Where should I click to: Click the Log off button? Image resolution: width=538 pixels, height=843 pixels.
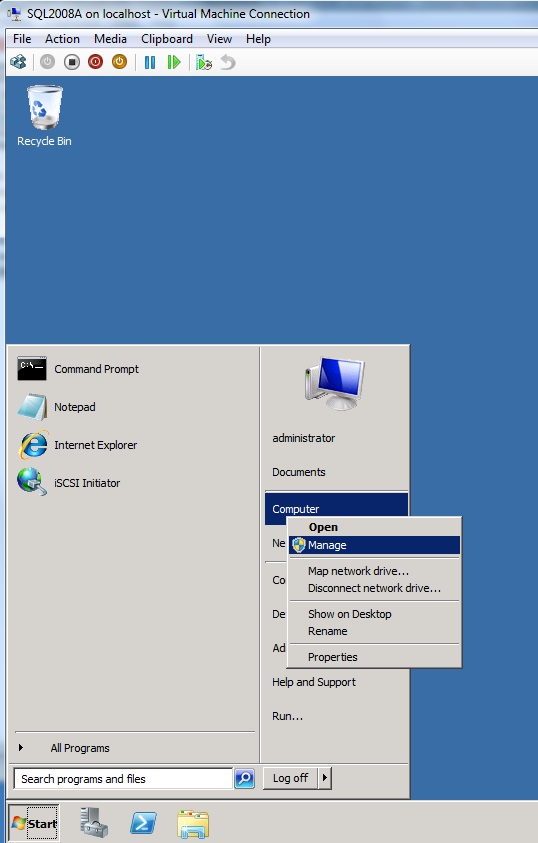click(x=290, y=778)
